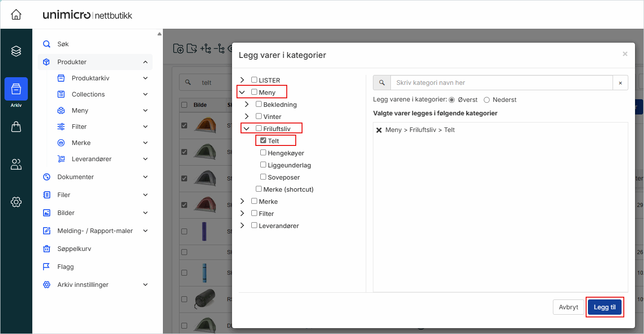Open the shopping bag section in the sidebar
Screen dimensions: 644x334
(x=16, y=126)
